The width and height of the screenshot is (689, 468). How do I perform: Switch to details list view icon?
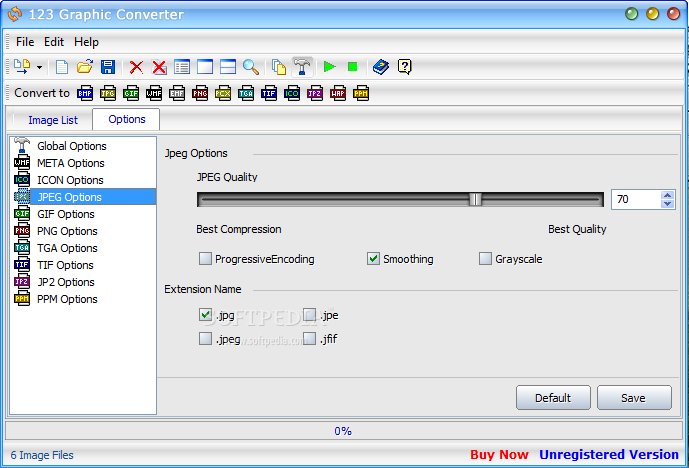click(x=182, y=67)
